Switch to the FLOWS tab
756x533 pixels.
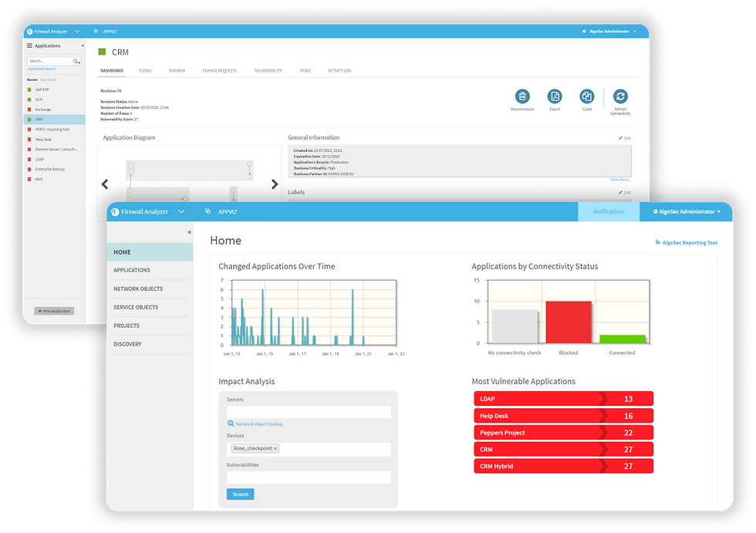(x=145, y=71)
